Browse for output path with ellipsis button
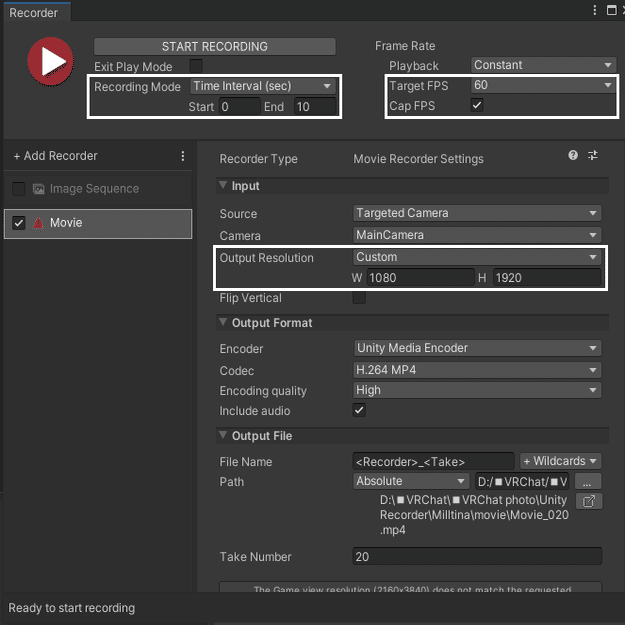This screenshot has height=625, width=625. tap(588, 482)
